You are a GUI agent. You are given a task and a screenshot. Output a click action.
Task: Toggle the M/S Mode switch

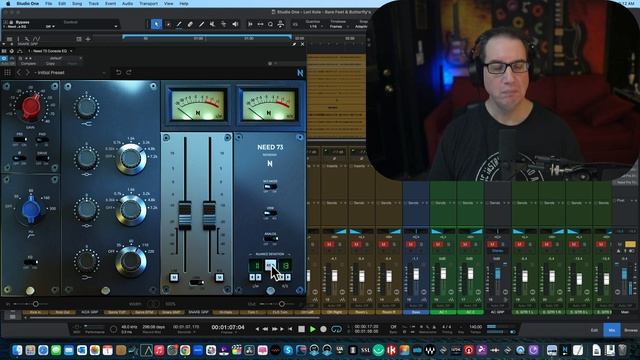(270, 187)
